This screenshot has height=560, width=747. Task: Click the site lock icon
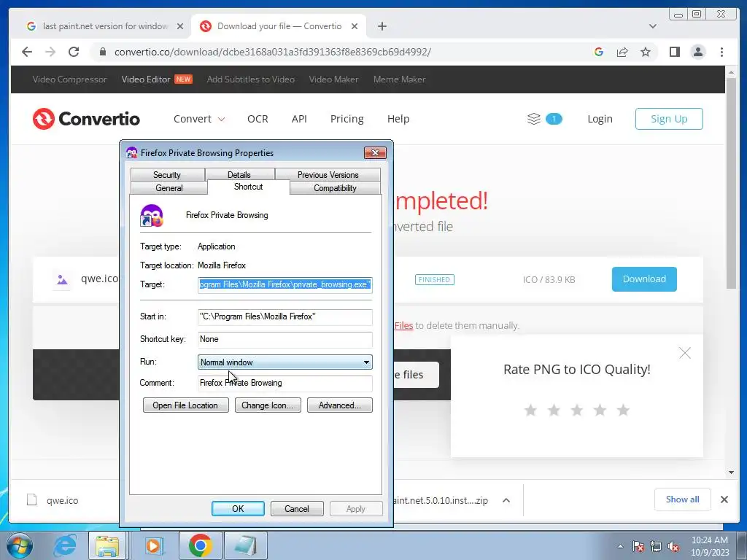coord(102,52)
